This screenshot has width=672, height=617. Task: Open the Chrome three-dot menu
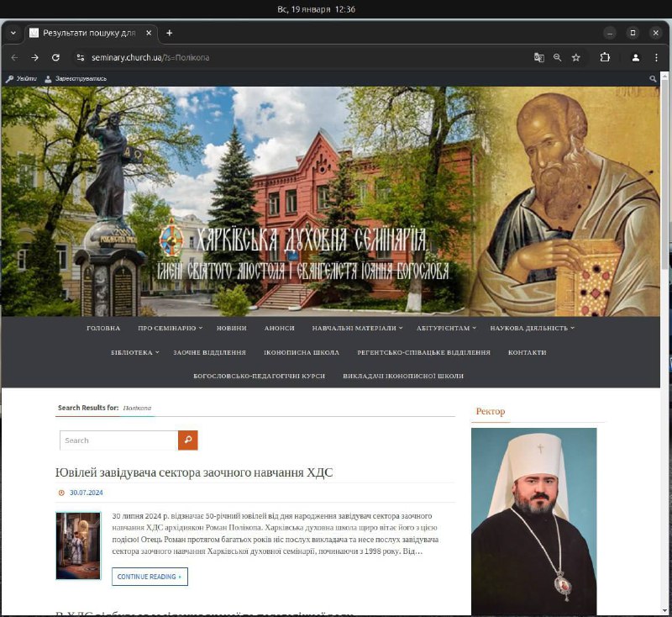pos(656,57)
